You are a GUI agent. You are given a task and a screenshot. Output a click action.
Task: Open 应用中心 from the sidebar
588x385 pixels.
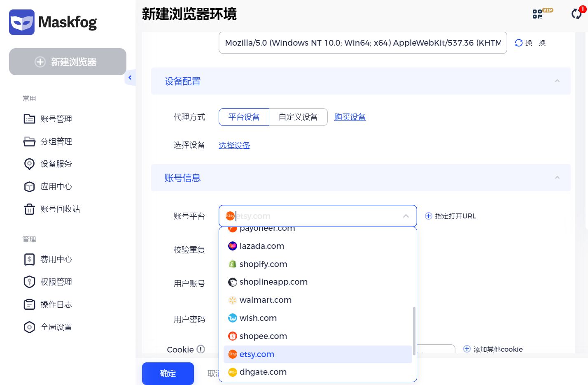[56, 186]
